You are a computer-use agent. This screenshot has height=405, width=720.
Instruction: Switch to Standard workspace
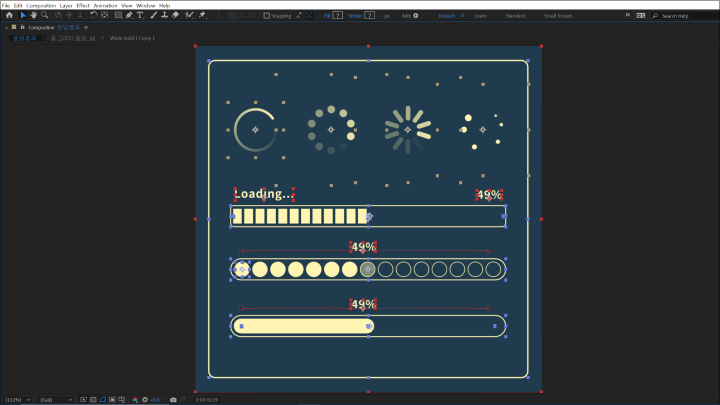515,16
